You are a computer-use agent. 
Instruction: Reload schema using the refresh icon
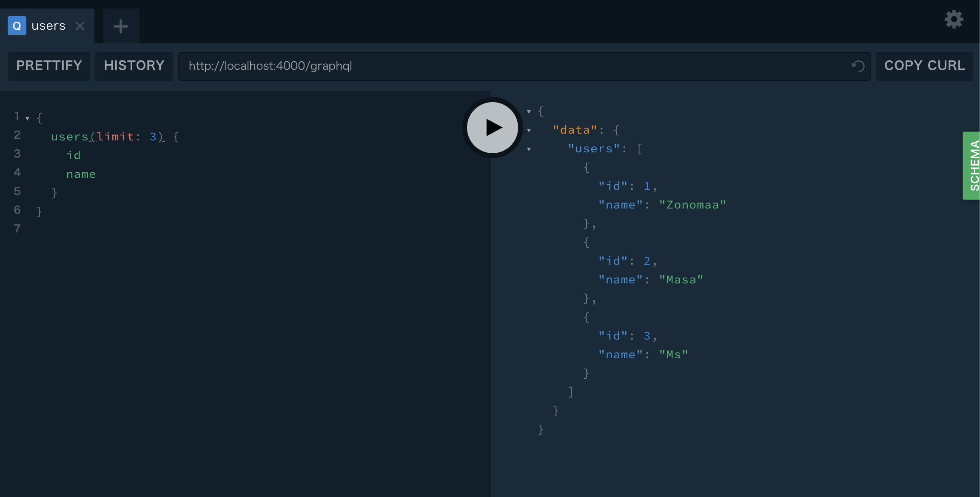point(858,66)
